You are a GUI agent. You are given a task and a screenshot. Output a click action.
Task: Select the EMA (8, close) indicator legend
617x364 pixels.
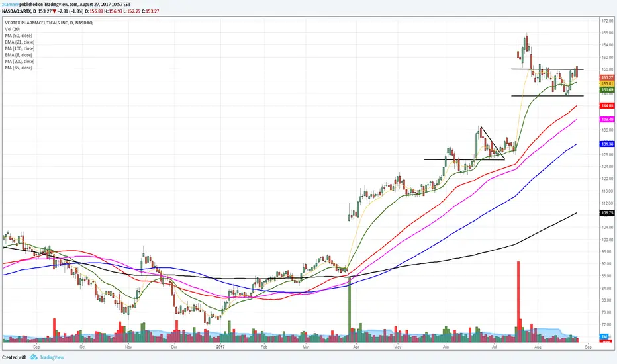pos(19,55)
